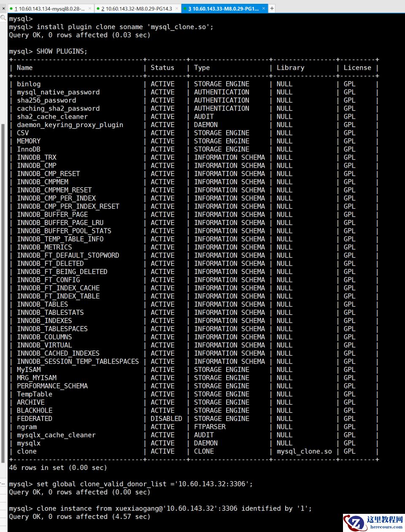The image size is (405, 532).
Task: Click the X icon left of tabs
Action: [3, 8]
